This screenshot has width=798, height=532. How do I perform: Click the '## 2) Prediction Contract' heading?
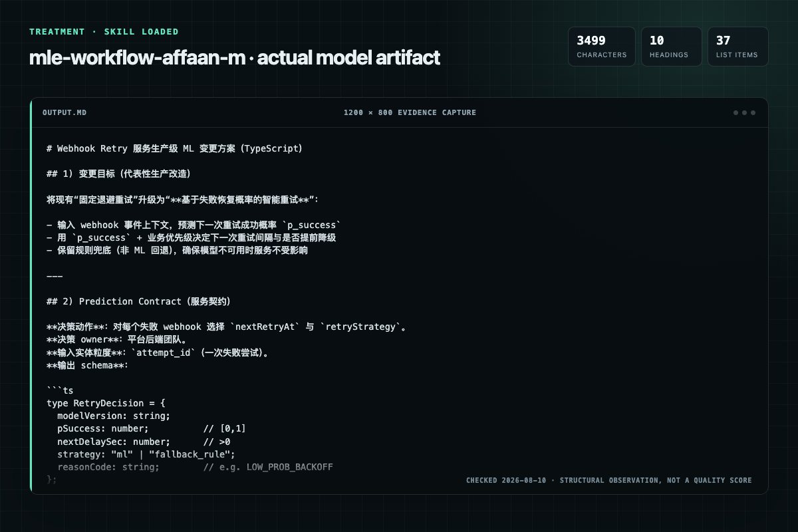pyautogui.click(x=138, y=302)
